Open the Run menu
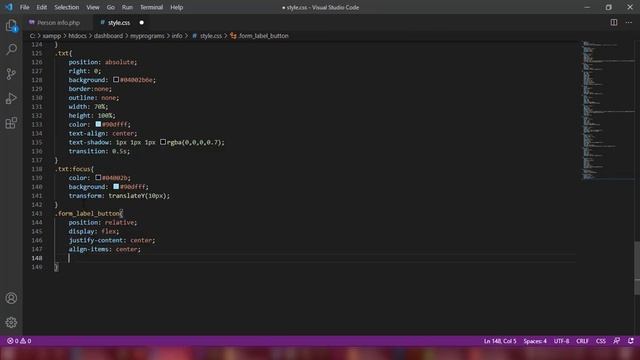 [x=127, y=7]
